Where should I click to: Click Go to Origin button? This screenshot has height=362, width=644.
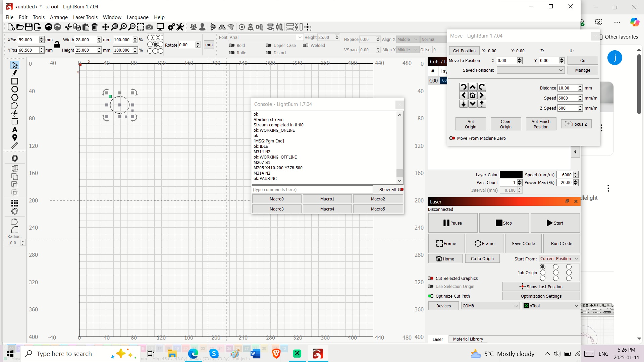pyautogui.click(x=482, y=259)
